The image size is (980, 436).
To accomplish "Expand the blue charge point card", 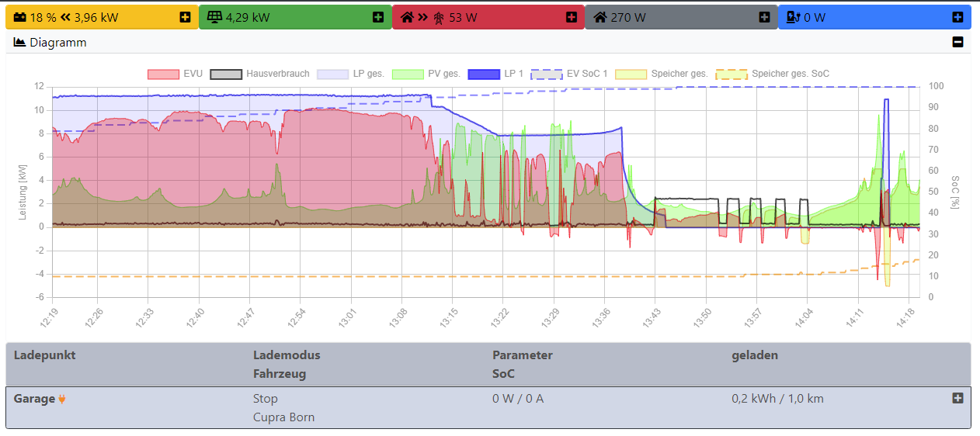I will (x=957, y=17).
